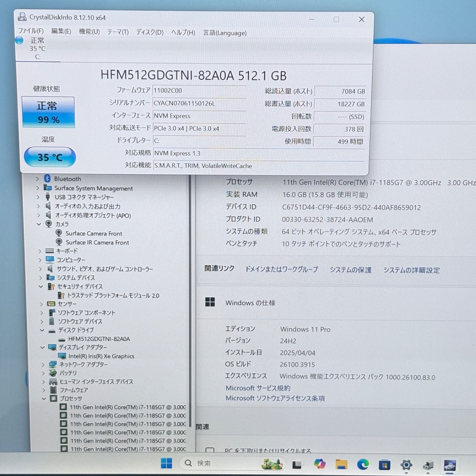
Task: Click the セキュリティ デバイス key icon
Action: pyautogui.click(x=51, y=286)
